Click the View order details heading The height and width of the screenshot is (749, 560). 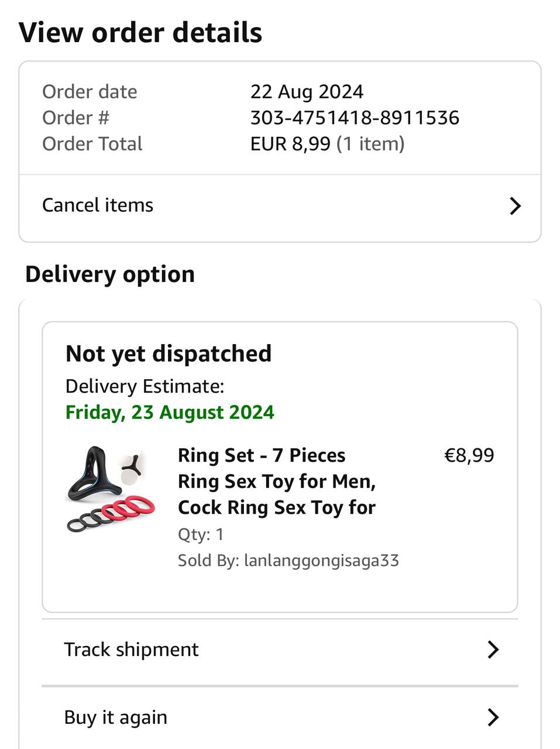tap(140, 33)
